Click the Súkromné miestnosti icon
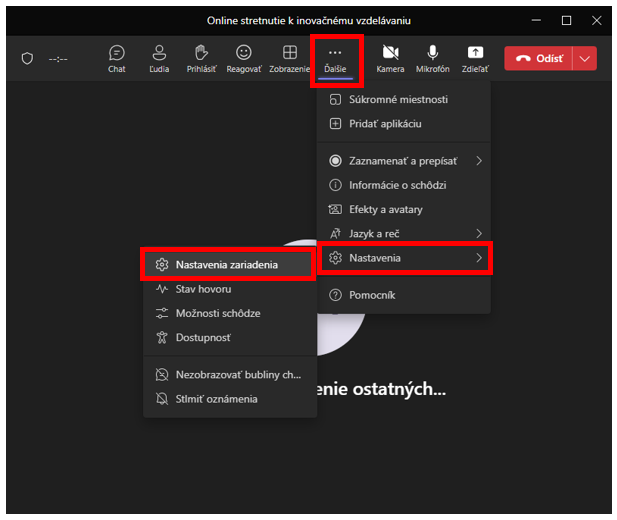 coord(335,100)
